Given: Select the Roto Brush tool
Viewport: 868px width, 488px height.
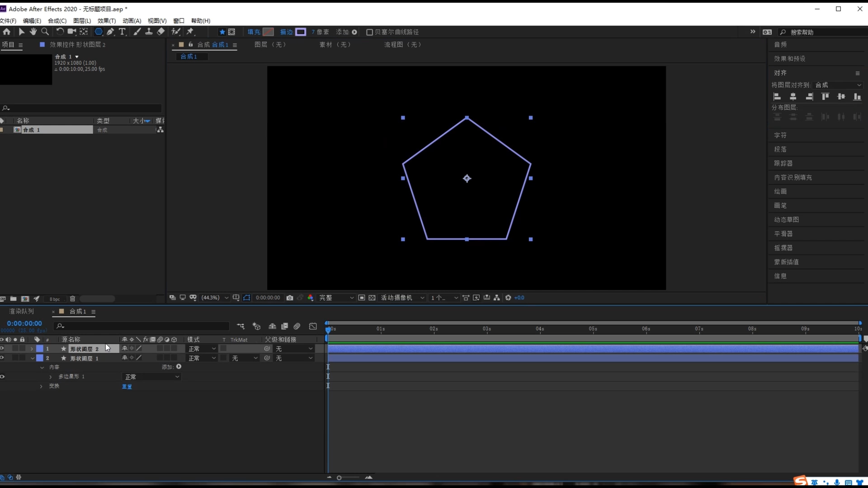Looking at the screenshot, I should coord(176,32).
